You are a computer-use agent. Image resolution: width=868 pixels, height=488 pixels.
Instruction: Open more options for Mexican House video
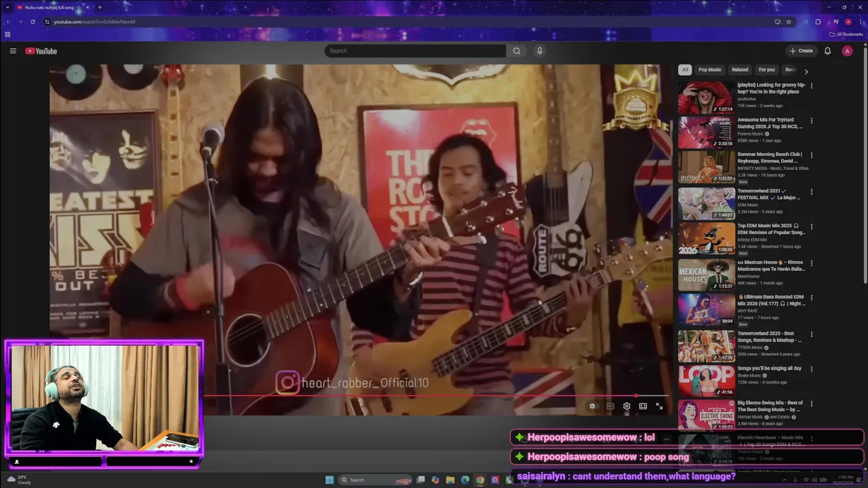[x=811, y=263]
